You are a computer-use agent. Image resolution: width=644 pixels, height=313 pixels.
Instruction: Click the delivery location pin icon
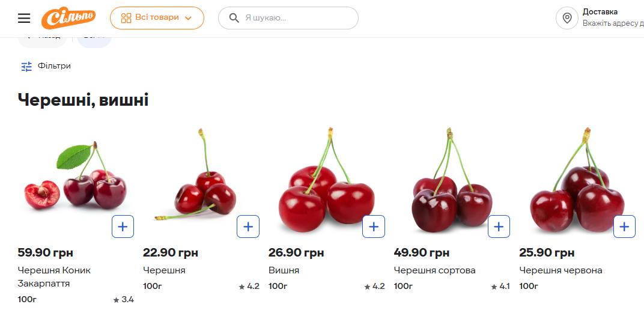click(567, 18)
